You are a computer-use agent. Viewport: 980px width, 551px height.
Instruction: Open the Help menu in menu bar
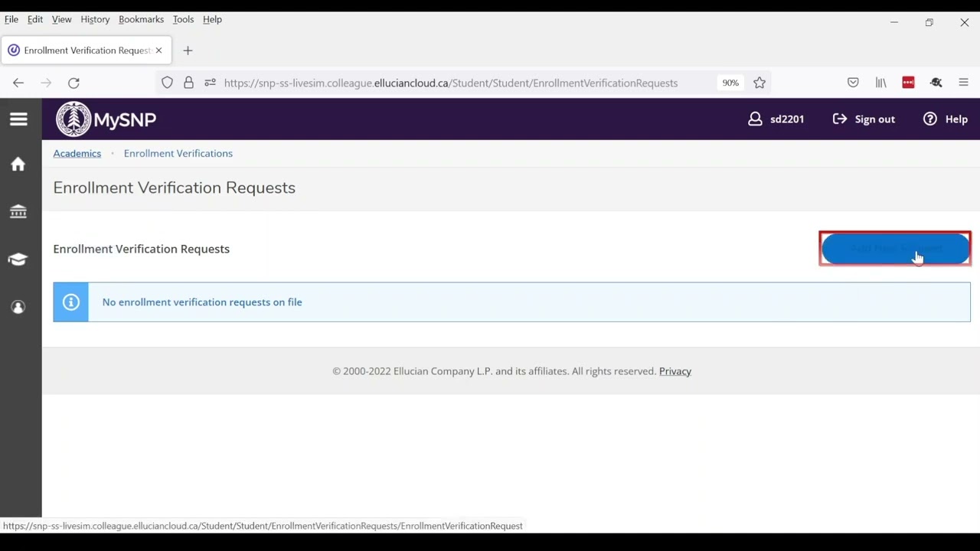tap(212, 19)
